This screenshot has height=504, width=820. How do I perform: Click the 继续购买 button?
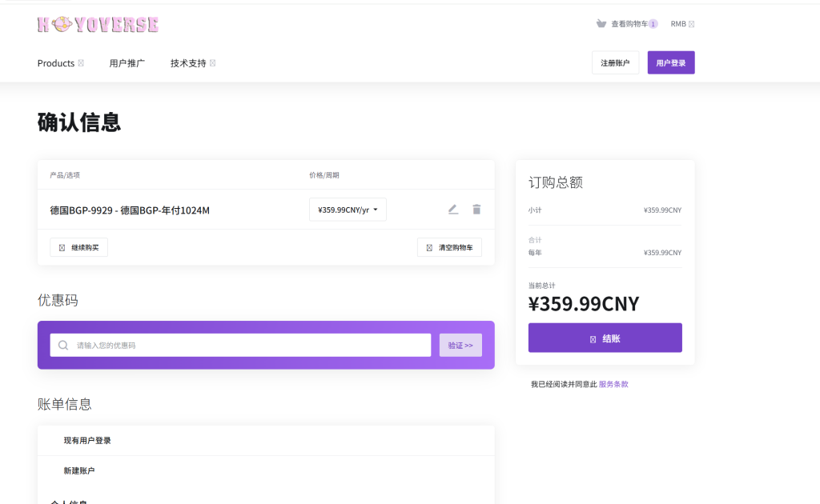[79, 247]
